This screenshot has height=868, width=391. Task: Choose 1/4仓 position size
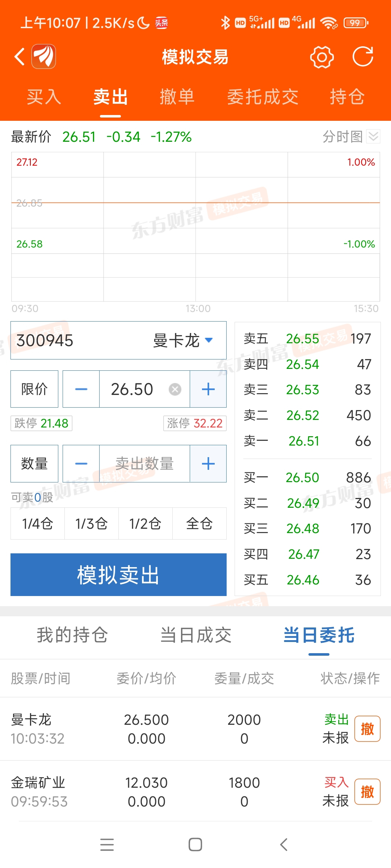(x=38, y=524)
